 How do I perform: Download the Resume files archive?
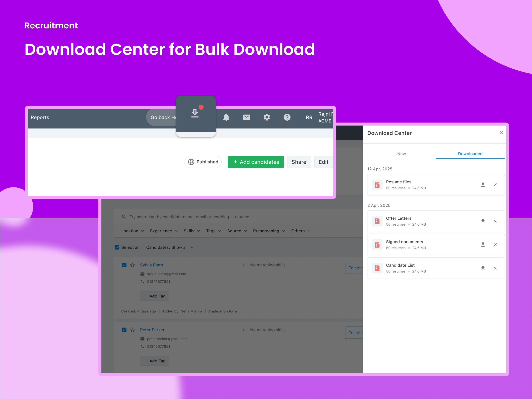(483, 185)
